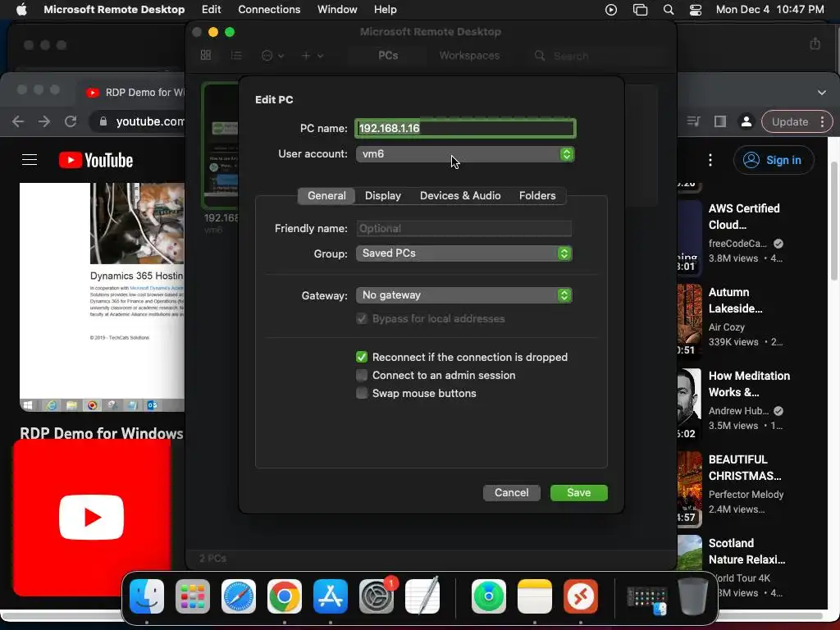Click the YouTube page vertical scrollbar

pyautogui.click(x=833, y=220)
